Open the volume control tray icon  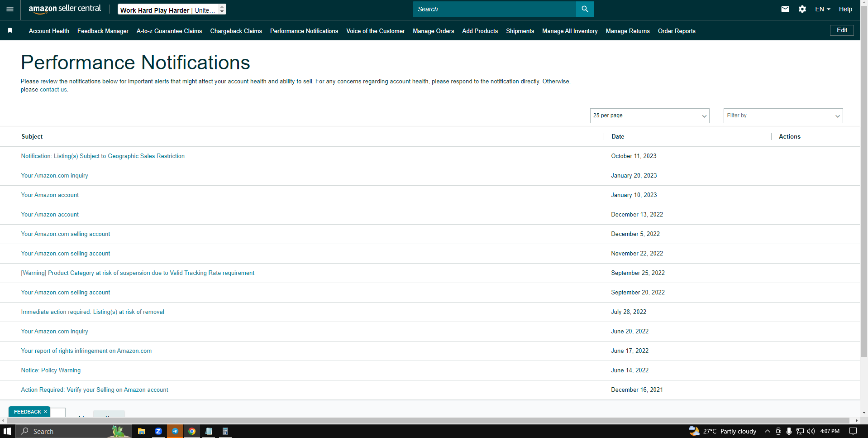coord(811,431)
